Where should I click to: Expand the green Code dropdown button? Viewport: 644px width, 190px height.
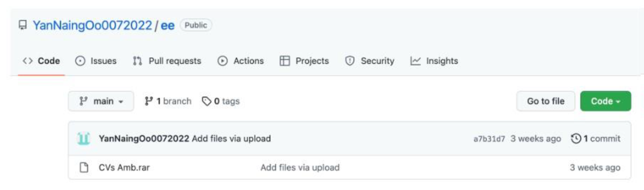coord(606,101)
